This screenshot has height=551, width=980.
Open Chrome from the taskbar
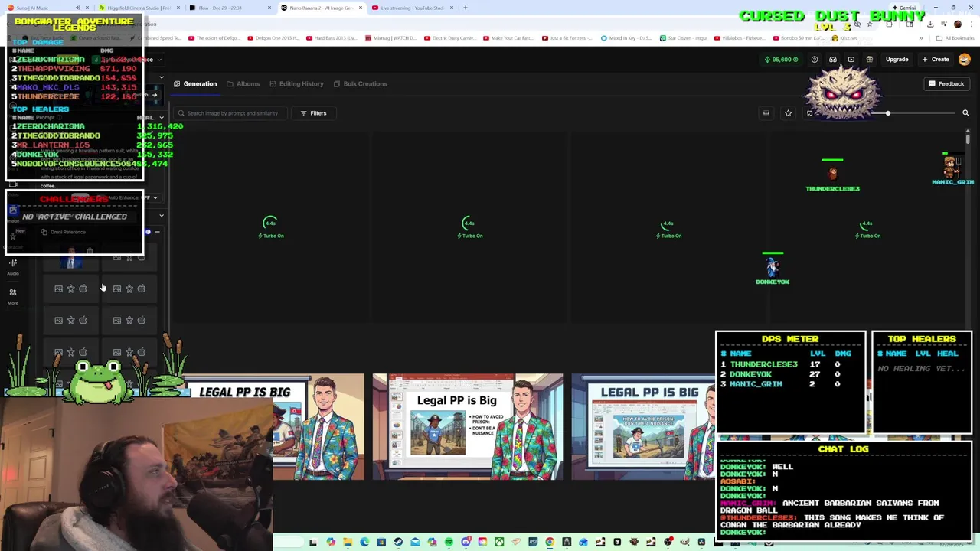pyautogui.click(x=550, y=543)
